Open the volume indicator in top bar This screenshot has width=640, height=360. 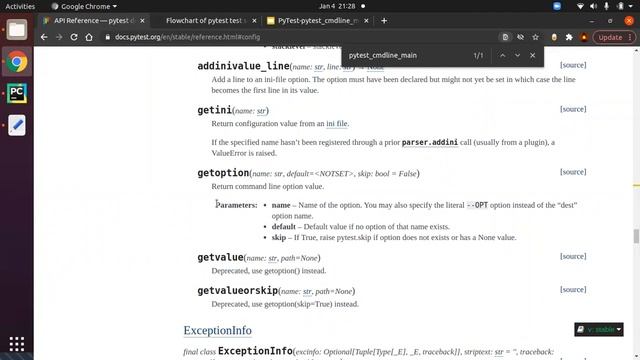[593, 6]
